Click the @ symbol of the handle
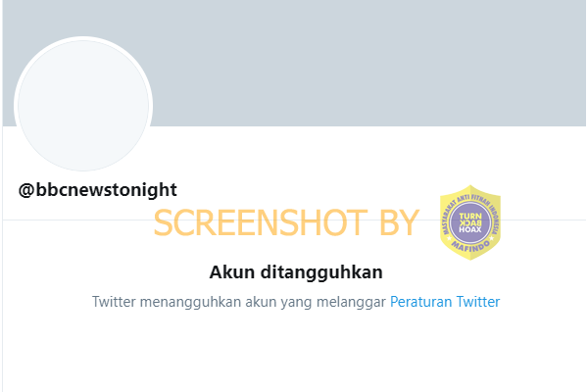Viewport: 588px width, 392px height. (x=26, y=190)
